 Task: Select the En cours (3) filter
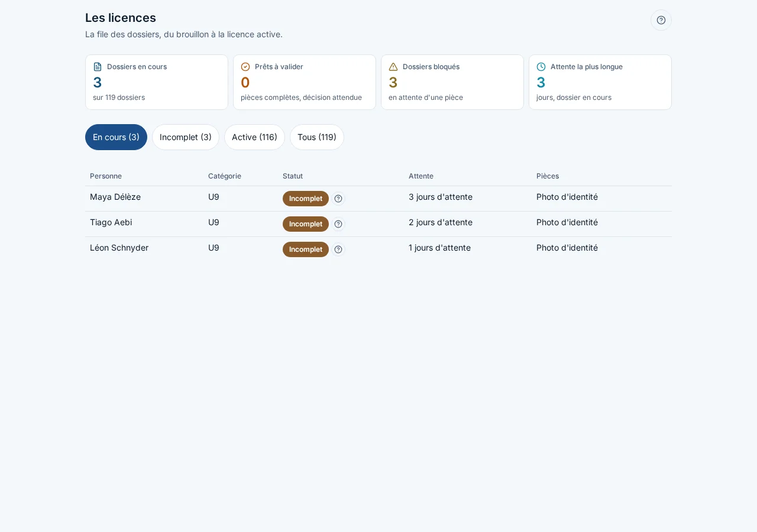tap(116, 137)
